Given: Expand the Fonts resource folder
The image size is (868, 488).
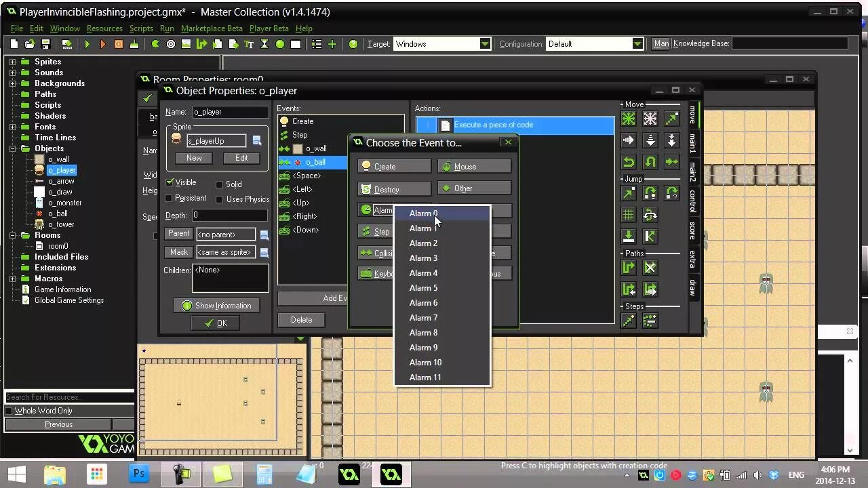Looking at the screenshot, I should [12, 127].
